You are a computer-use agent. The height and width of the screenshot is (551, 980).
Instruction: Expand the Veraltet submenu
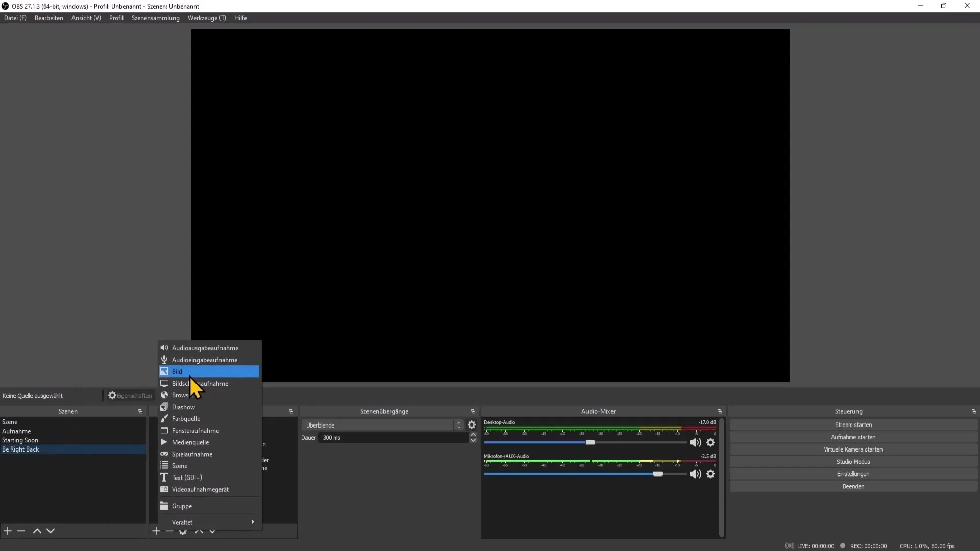click(209, 522)
